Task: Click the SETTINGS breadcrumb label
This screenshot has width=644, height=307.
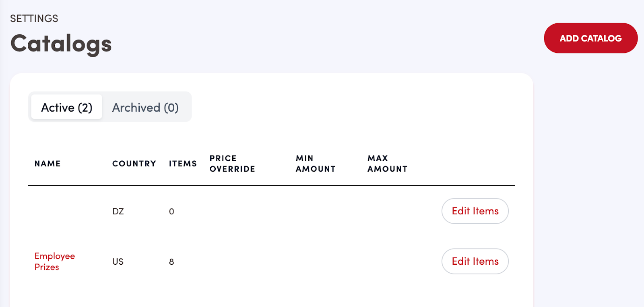Action: coord(34,19)
